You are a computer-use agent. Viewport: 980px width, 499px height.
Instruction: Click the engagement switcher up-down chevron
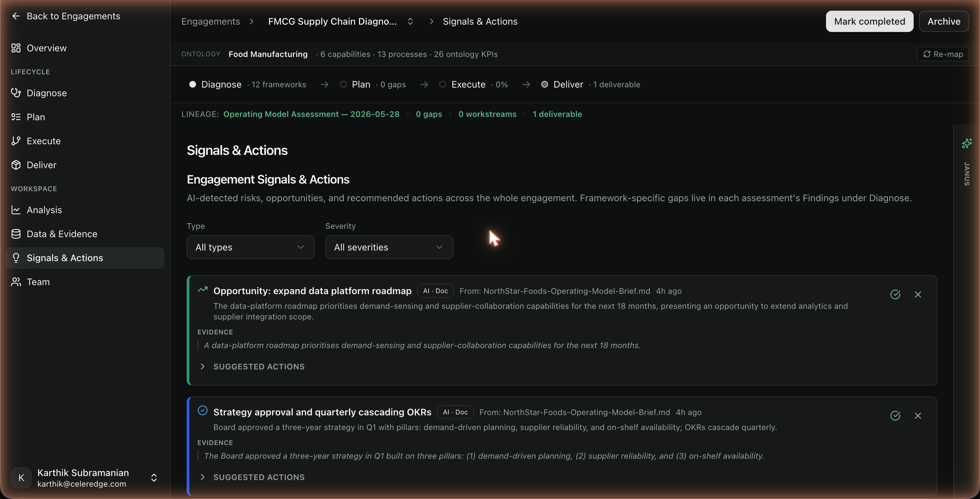tap(410, 22)
